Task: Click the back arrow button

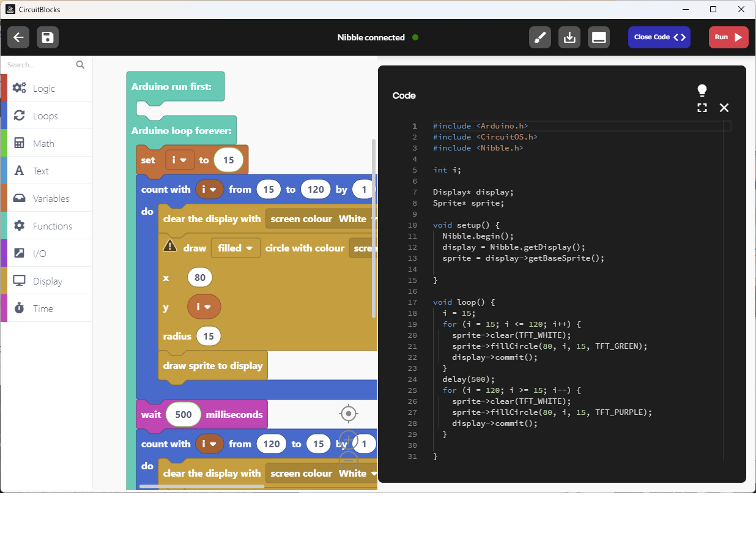Action: click(18, 37)
